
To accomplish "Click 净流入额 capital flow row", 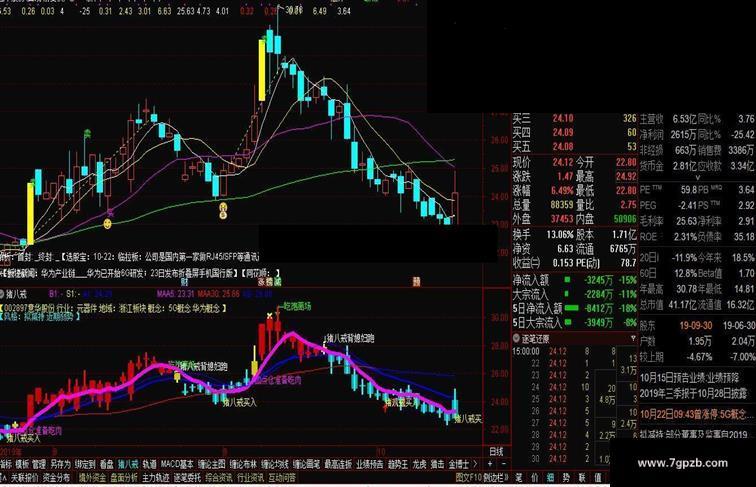I will coord(575,280).
